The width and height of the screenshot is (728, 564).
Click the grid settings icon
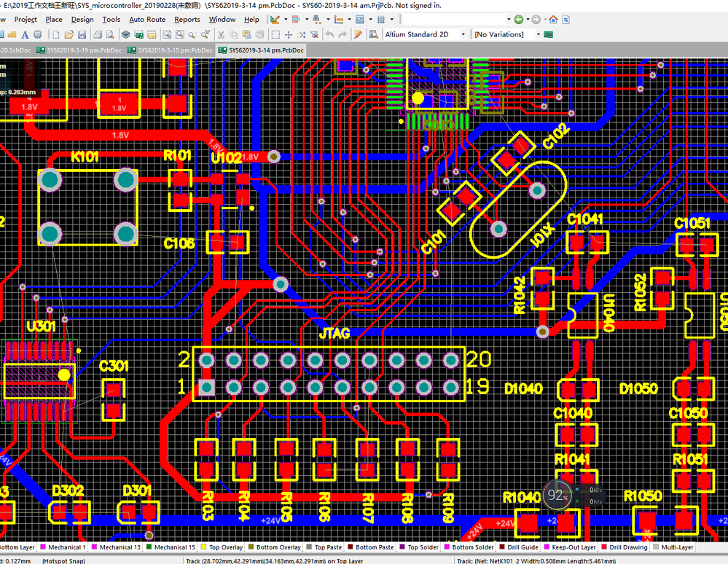[380, 20]
